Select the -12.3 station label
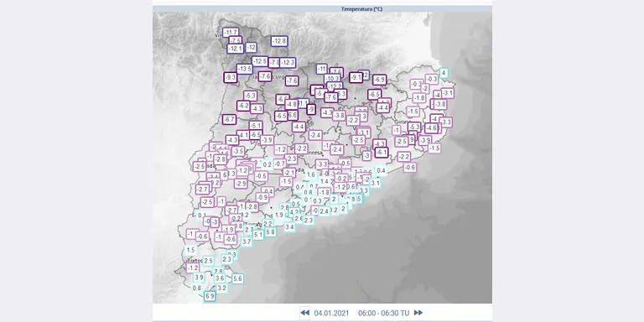Viewport: 644px width, 322px height. 288,62
